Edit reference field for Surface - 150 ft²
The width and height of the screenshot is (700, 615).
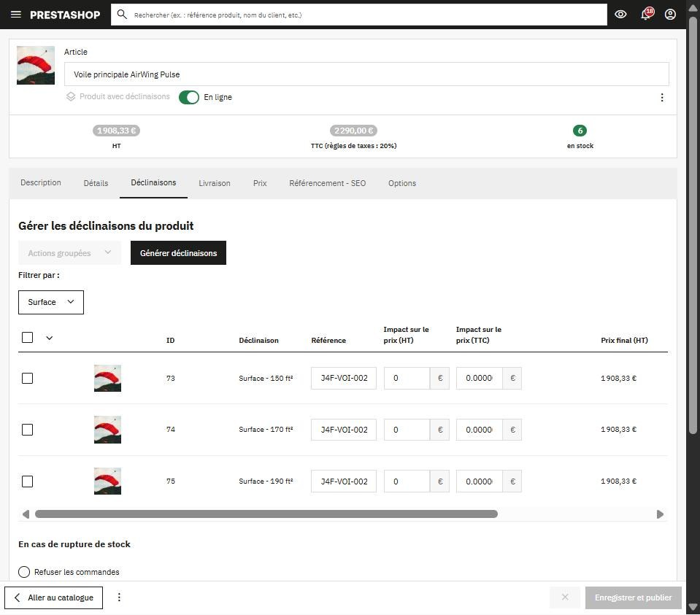point(344,378)
